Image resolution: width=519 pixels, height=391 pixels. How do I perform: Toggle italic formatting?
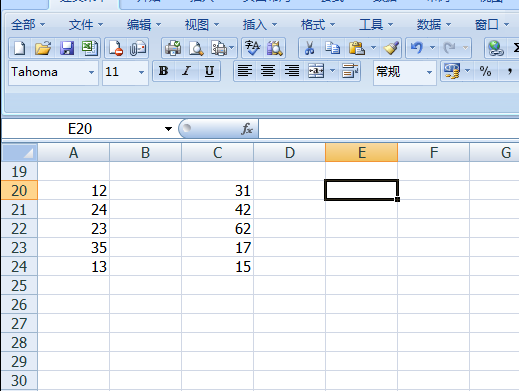click(x=187, y=71)
